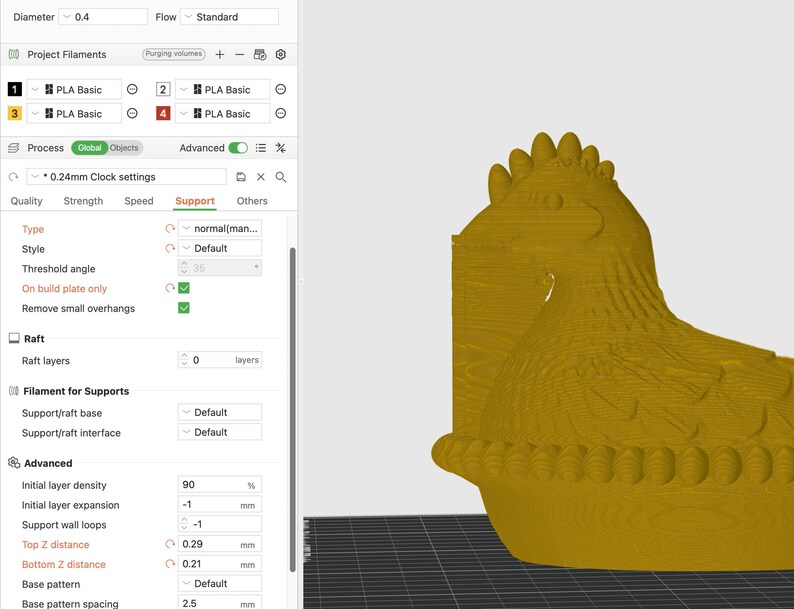Reset process preset with undo arrow

pyautogui.click(x=13, y=177)
